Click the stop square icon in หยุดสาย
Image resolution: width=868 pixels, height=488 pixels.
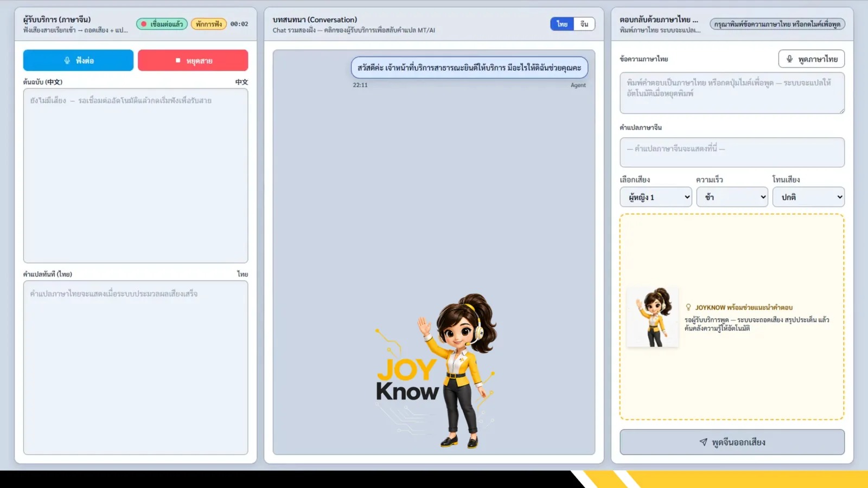[178, 60]
